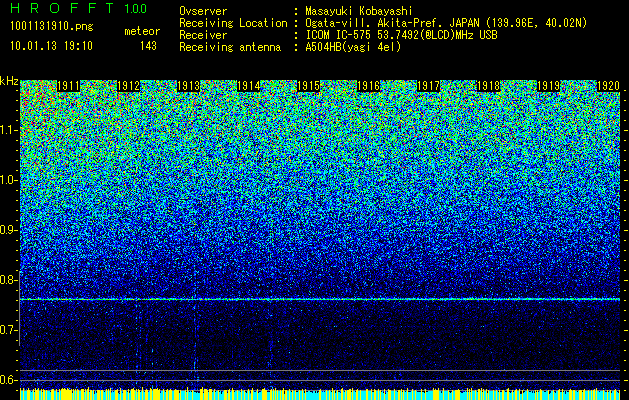Click the 1918 time marker
Image resolution: width=629 pixels, height=400 pixels.
point(489,86)
